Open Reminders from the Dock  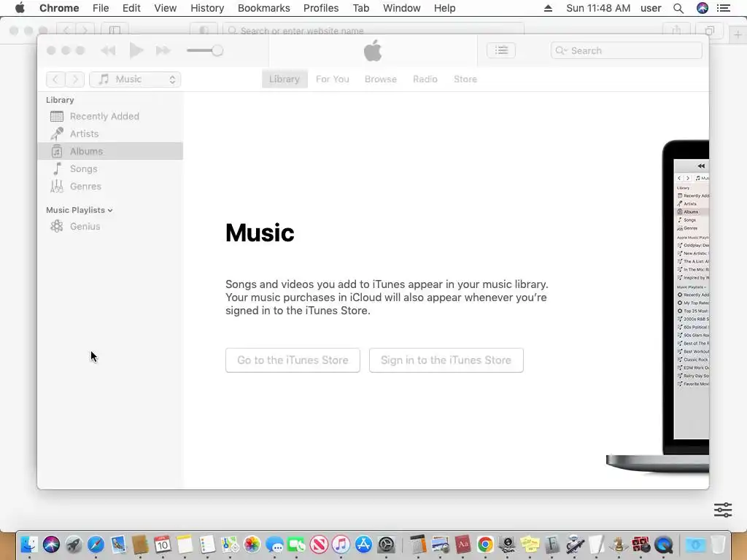coord(207,545)
